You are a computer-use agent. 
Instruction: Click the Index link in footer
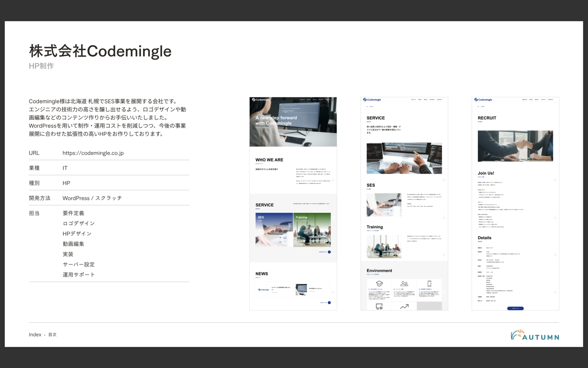click(35, 335)
